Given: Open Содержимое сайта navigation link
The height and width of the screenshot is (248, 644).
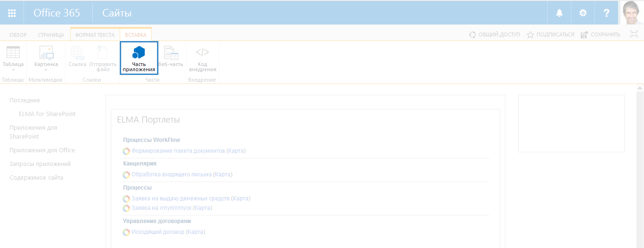Looking at the screenshot, I should coord(36,178).
